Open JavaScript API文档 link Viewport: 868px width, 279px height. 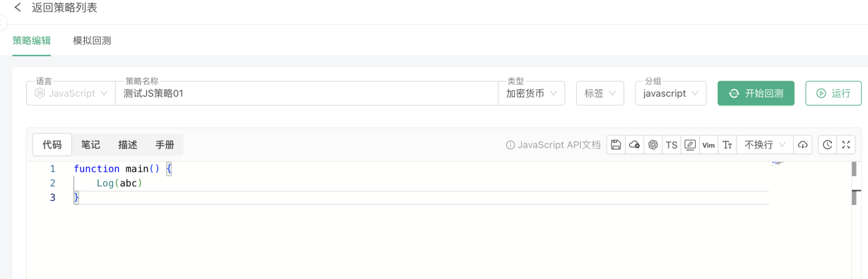point(554,145)
